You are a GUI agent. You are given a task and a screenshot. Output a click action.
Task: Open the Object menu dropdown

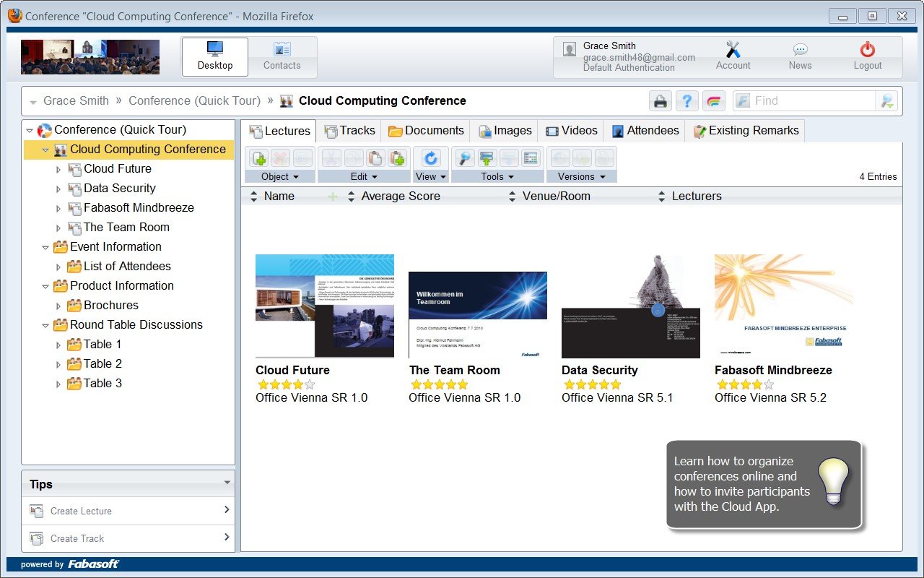coord(280,176)
